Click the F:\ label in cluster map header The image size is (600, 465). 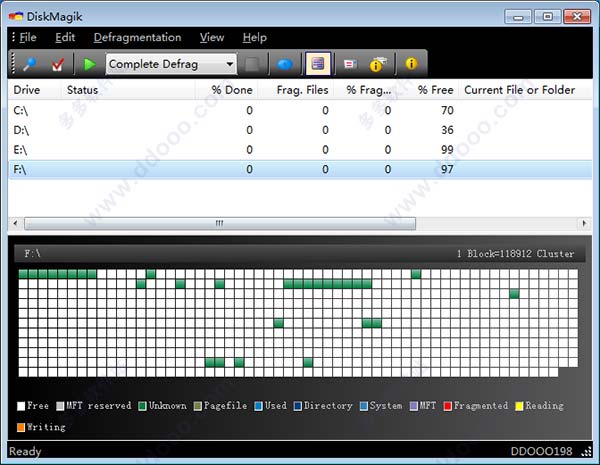pos(33,253)
